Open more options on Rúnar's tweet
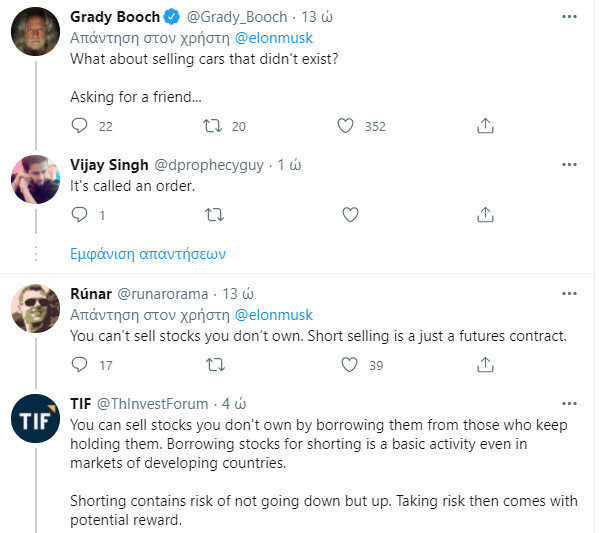 click(568, 294)
